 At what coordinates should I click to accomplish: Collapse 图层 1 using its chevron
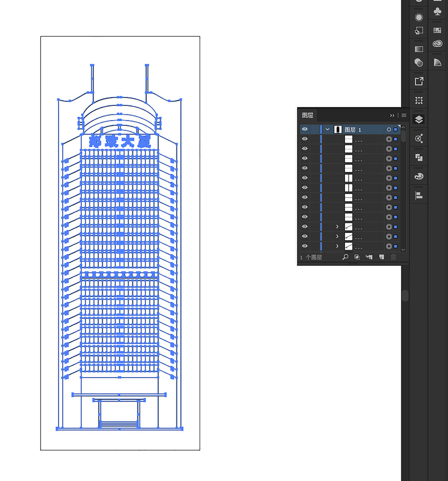tap(328, 129)
